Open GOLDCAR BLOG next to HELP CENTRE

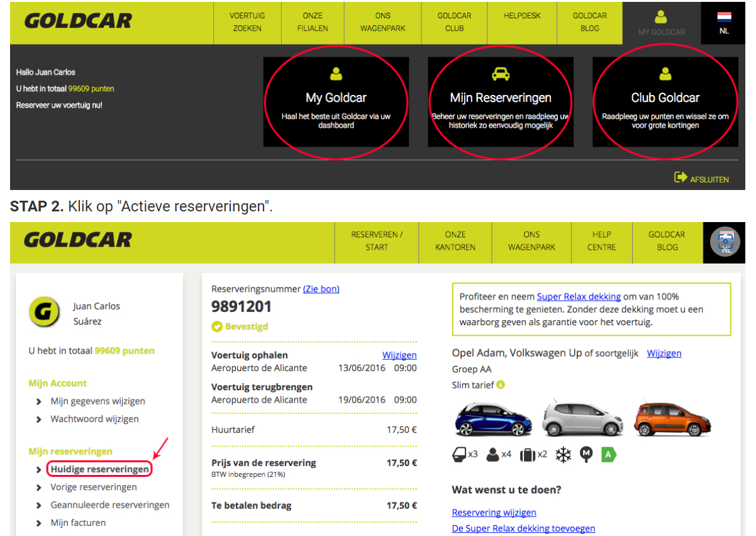(667, 241)
